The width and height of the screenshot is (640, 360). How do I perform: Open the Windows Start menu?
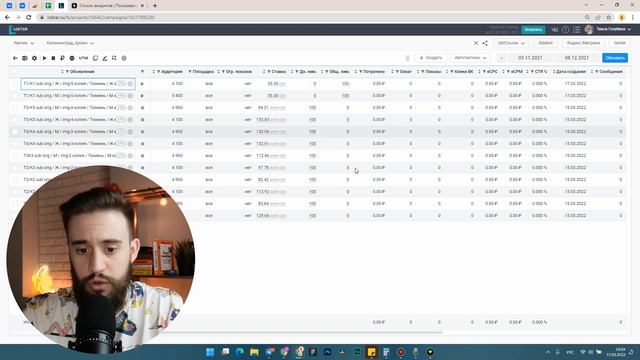(210, 352)
